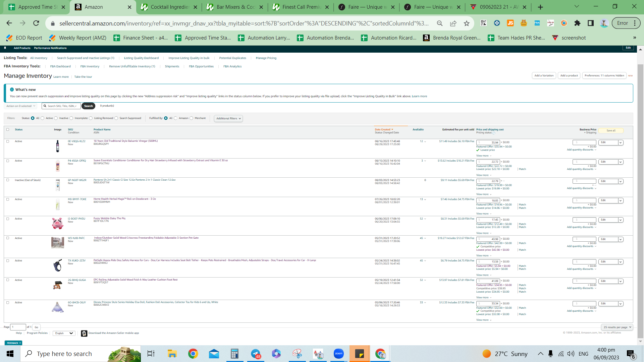The height and width of the screenshot is (362, 644).
Task: Select the Balsamic Vinegar row checkbox
Action: 8,141
